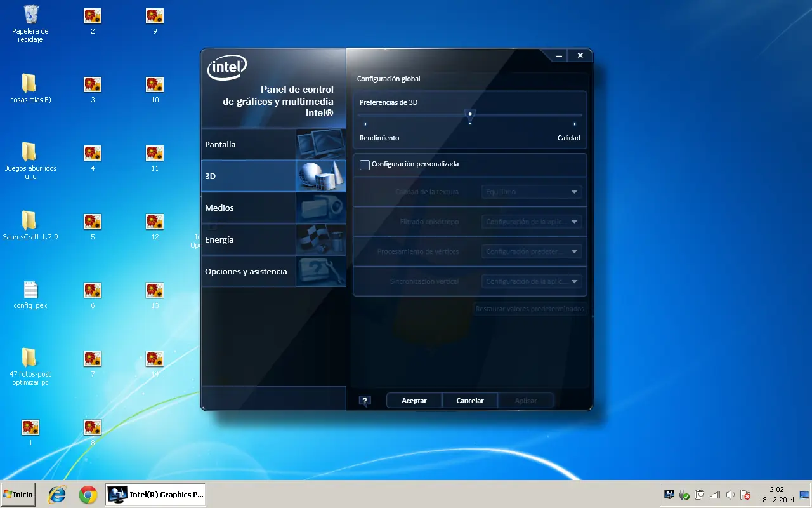Launch Internet Explorer from the taskbar
This screenshot has width=812, height=508.
[57, 495]
